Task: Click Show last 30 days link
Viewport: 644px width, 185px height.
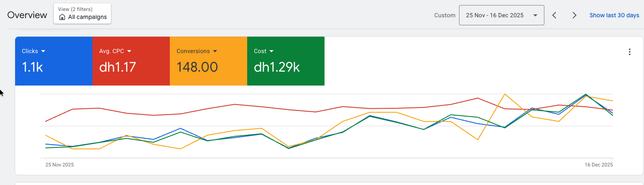Action: point(614,15)
